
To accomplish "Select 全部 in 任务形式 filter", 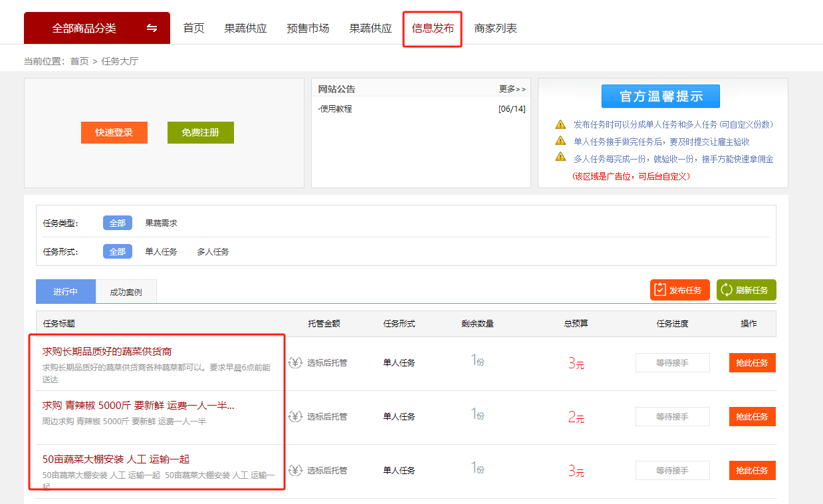I will pyautogui.click(x=118, y=251).
